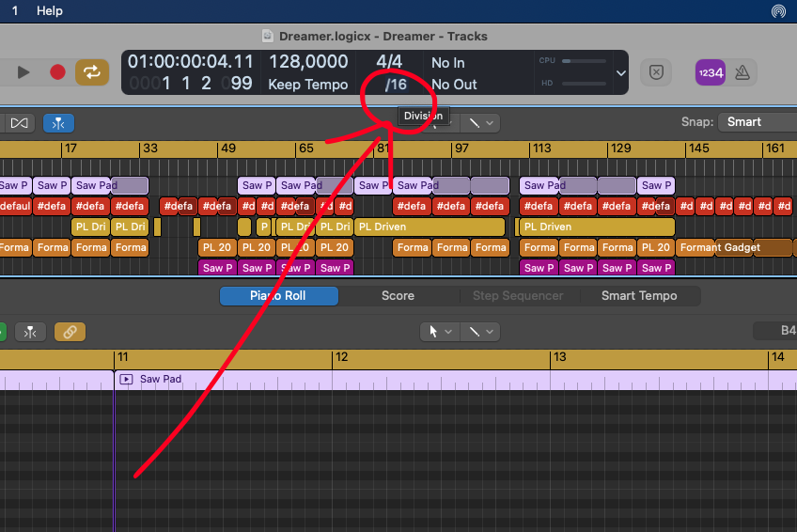Toggle the Piano Roll Link button
Image resolution: width=797 pixels, height=532 pixels.
70,332
